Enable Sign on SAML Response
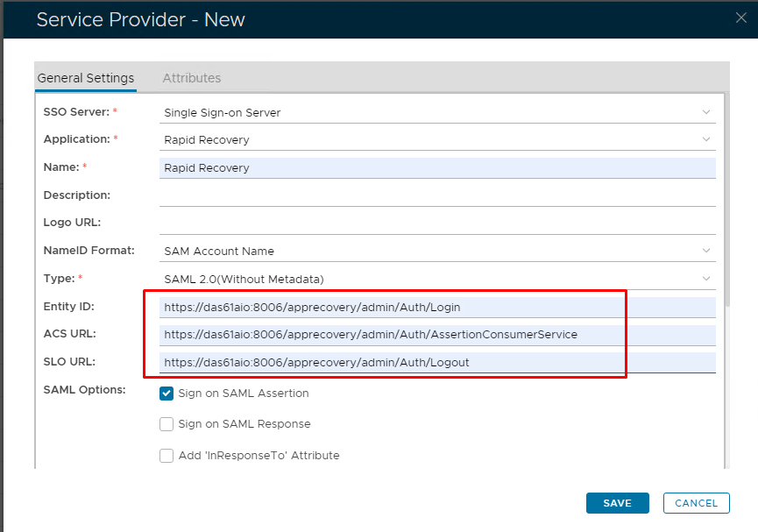The image size is (758, 532). tap(166, 424)
